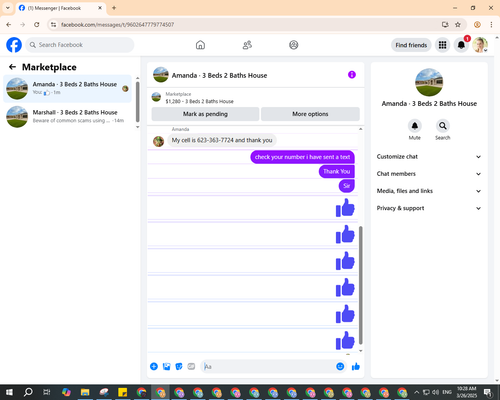This screenshot has height=400, width=500.
Task: Click the Mark as pending button
Action: 205,114
